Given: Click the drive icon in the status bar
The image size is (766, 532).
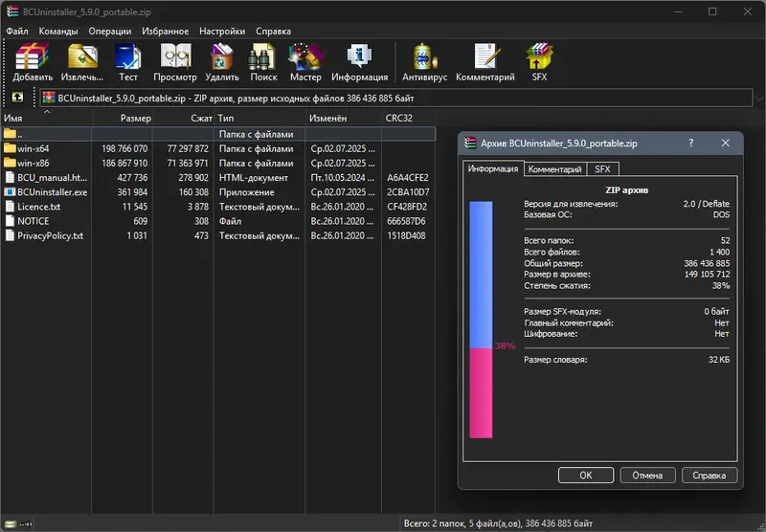Looking at the screenshot, I should click(11, 524).
